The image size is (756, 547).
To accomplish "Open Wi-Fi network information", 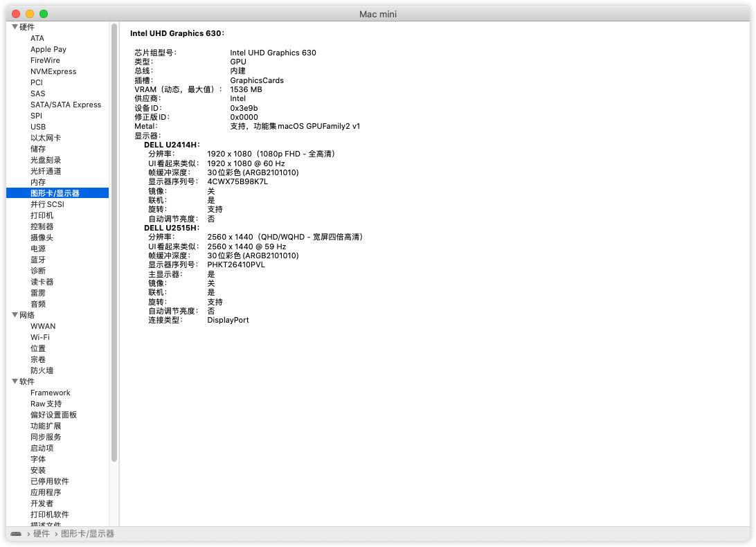I will [x=40, y=338].
